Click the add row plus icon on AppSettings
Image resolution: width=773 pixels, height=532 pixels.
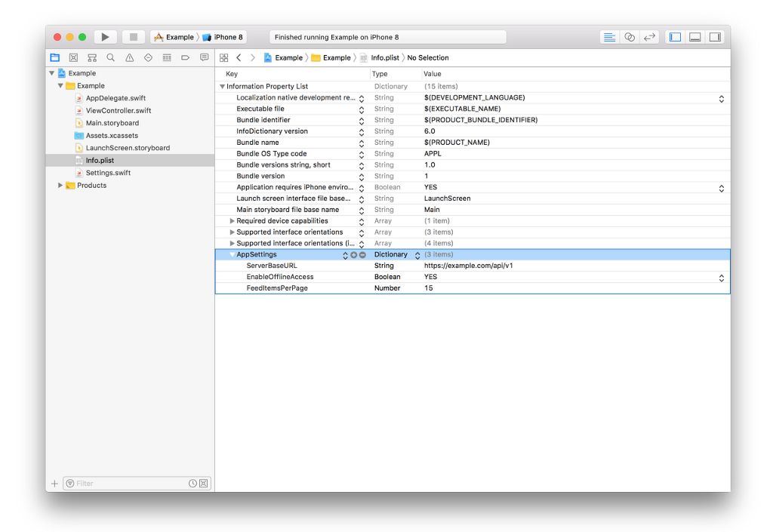[353, 255]
